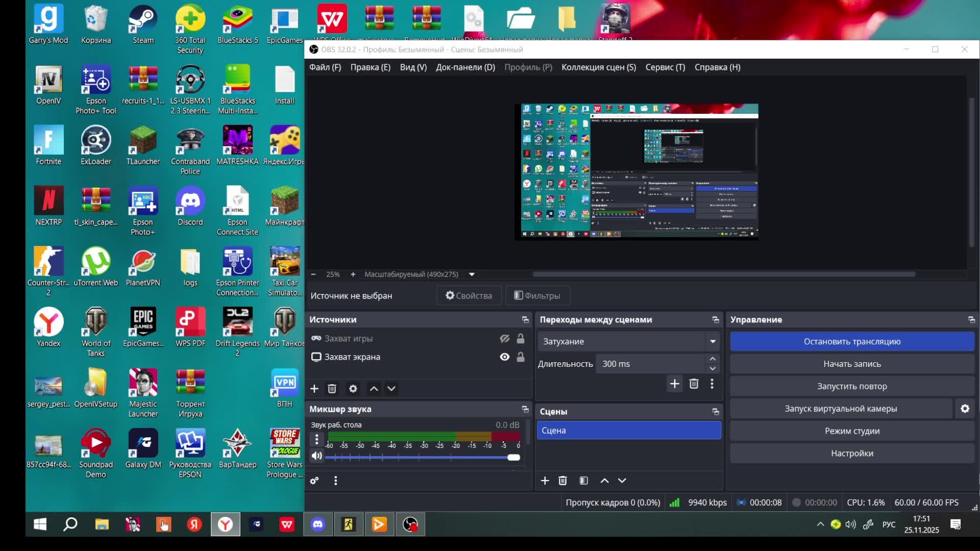
Task: Move source up with arrow icon
Action: [x=374, y=389]
